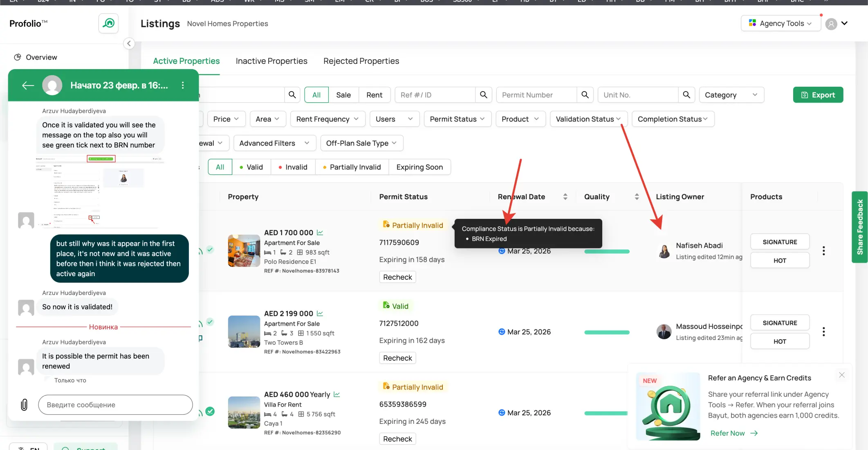Collapse the sidebar with the chevron button
This screenshot has width=868, height=450.
click(x=129, y=43)
